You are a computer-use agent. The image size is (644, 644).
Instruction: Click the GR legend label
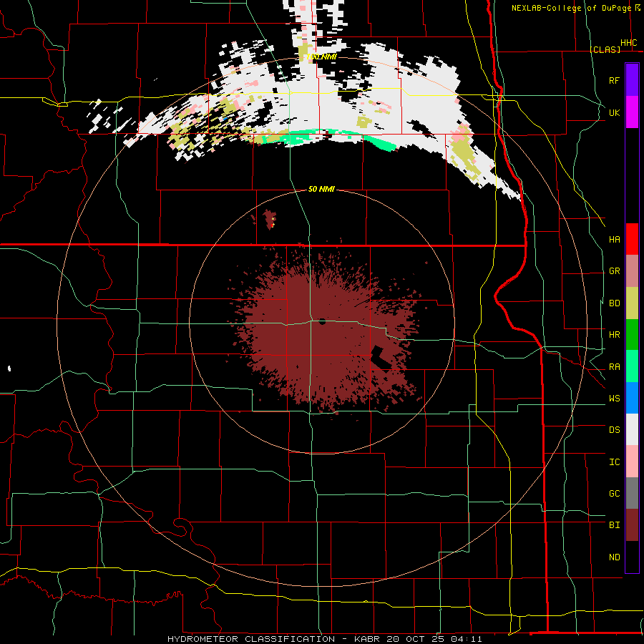(614, 271)
